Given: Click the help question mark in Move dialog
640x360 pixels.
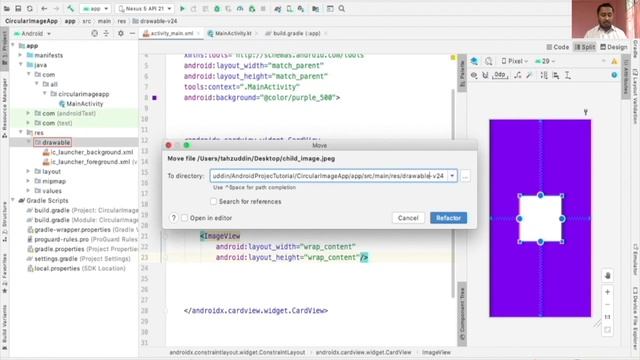Looking at the screenshot, I should [x=173, y=218].
